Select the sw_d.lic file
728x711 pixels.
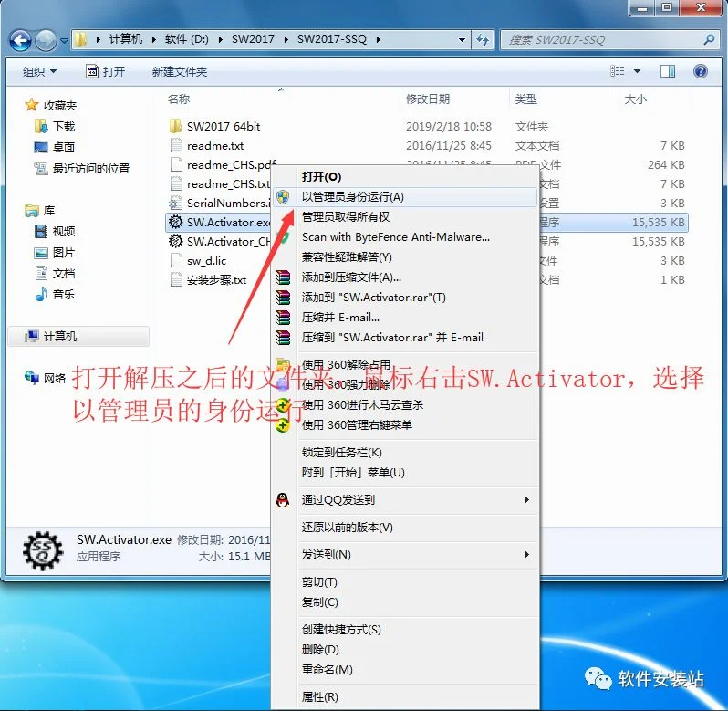(x=206, y=260)
